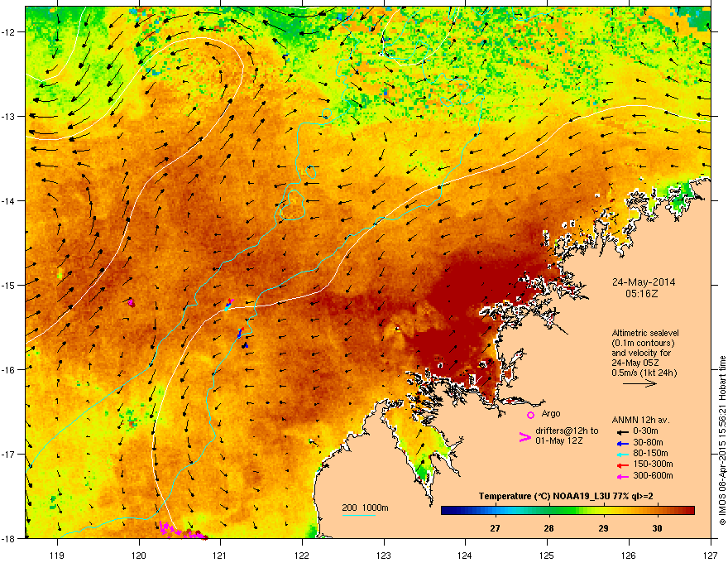Click the 0.5m/s velocity scale arrow
Viewport: 728px width, 563px height.
point(639,383)
